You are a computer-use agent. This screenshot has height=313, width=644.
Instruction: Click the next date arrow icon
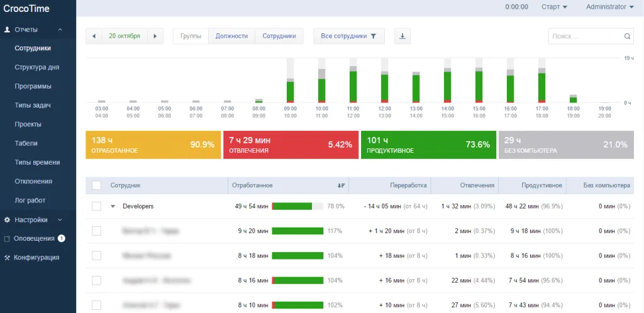[x=155, y=36]
